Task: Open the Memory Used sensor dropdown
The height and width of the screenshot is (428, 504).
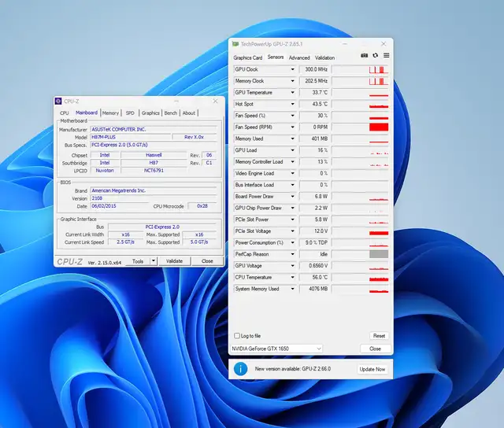Action: click(292, 138)
